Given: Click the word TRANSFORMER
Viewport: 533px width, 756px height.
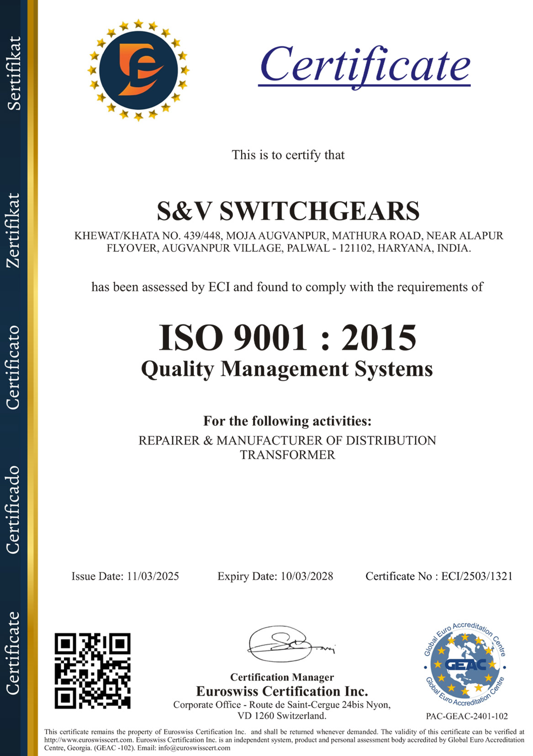Looking at the screenshot, I should point(288,455).
